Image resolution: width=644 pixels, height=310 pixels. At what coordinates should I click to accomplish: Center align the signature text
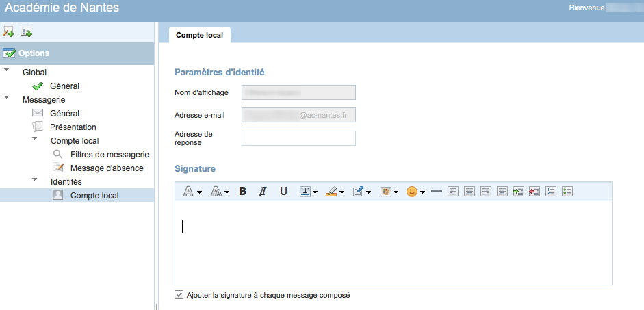[469, 192]
